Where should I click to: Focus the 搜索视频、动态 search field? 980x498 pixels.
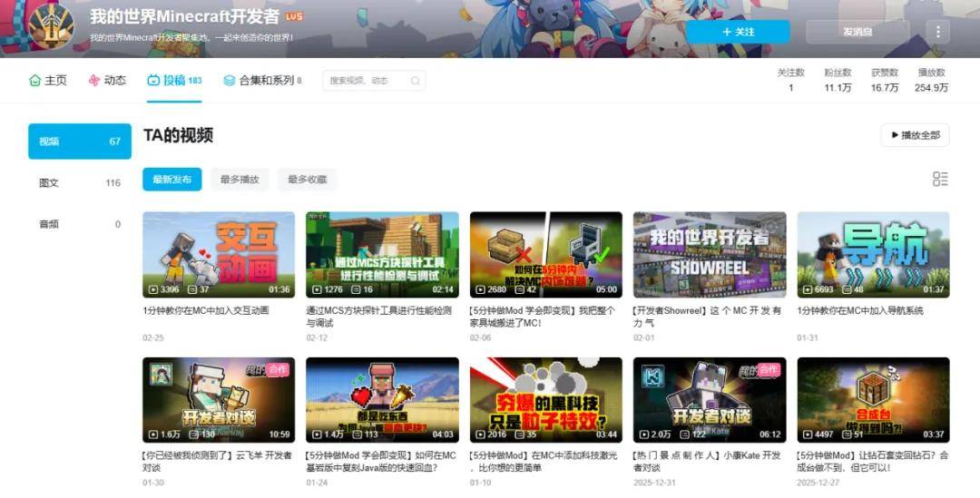[374, 81]
